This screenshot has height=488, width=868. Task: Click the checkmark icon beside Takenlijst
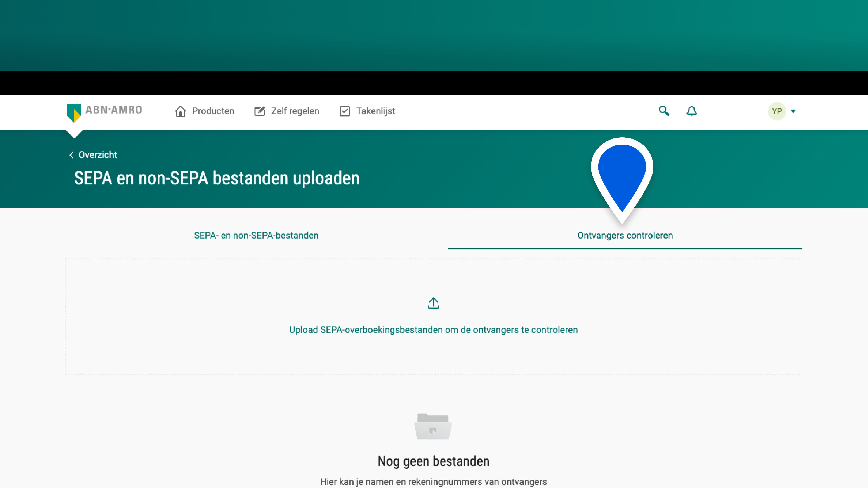click(345, 111)
